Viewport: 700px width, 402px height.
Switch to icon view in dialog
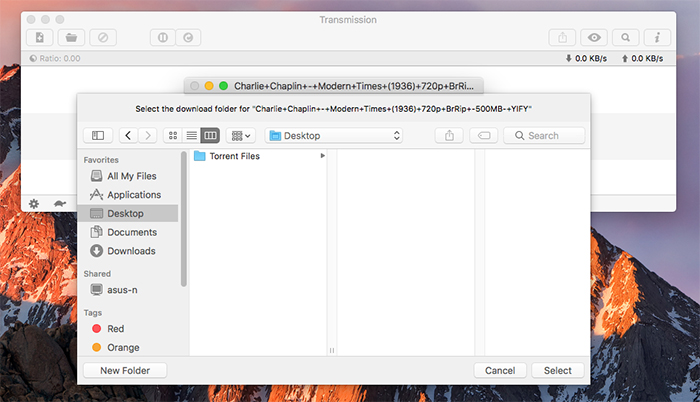173,135
